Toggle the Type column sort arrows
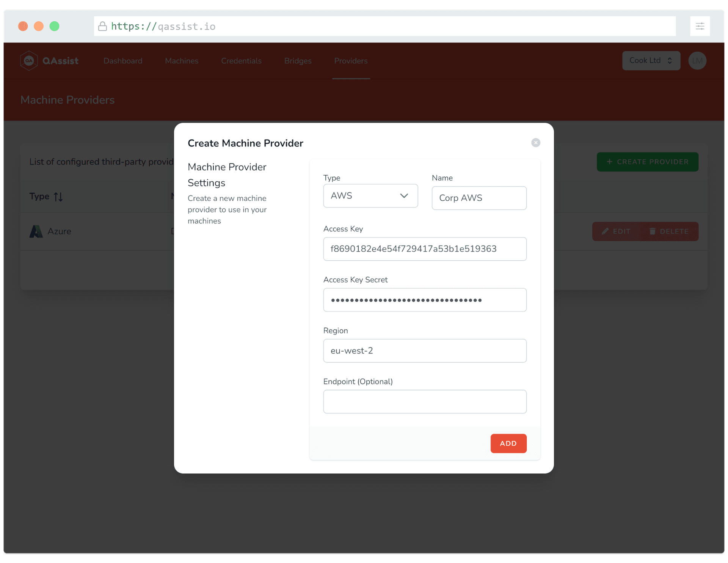The image size is (728, 563). [x=59, y=197]
